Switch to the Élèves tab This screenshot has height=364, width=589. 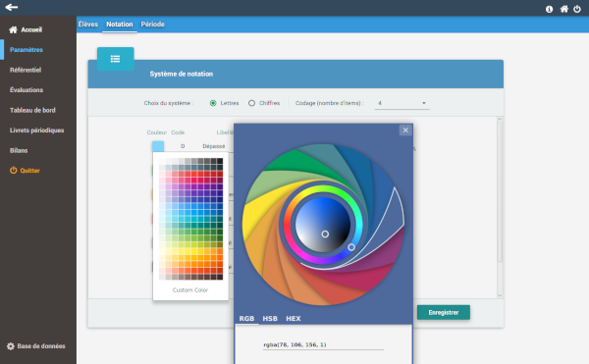[88, 24]
